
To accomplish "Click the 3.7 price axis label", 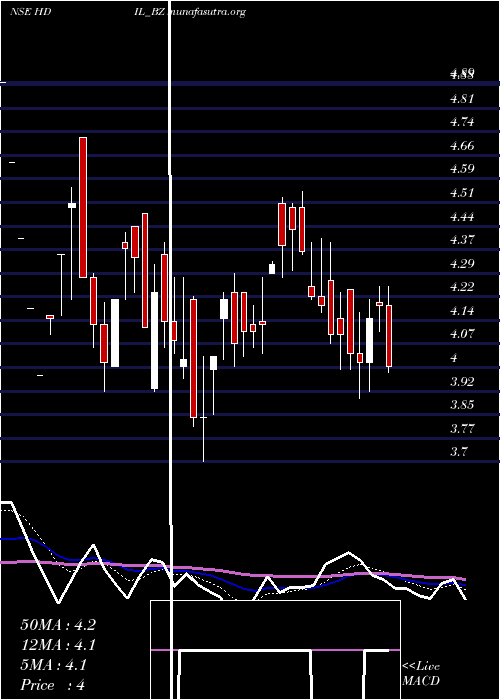I will tap(459, 452).
